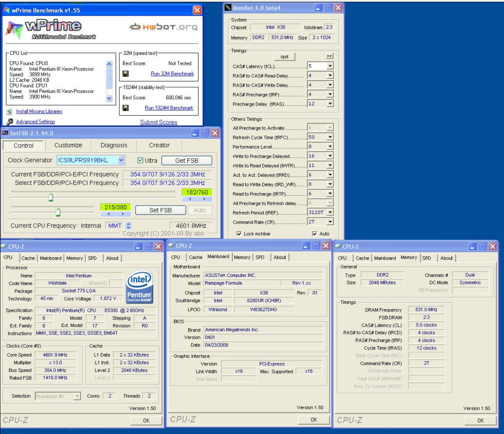This screenshot has width=504, height=434.
Task: Click Install Missing Libraries link
Action: click(x=39, y=112)
